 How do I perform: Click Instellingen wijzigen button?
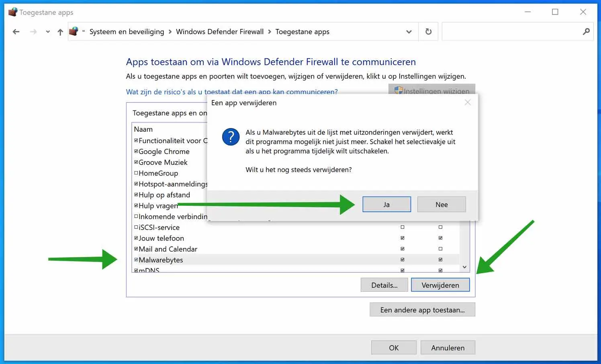(432, 89)
